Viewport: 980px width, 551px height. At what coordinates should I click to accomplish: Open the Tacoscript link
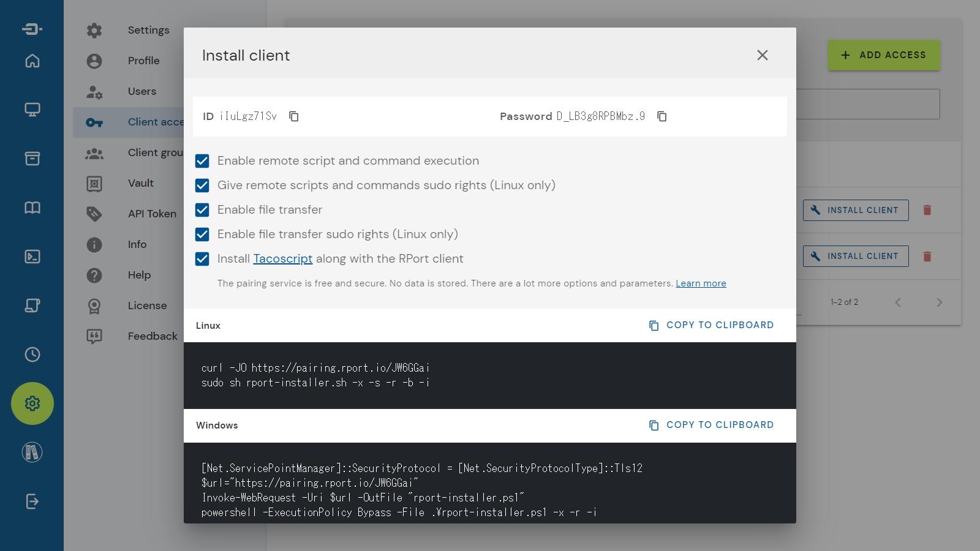pos(282,259)
